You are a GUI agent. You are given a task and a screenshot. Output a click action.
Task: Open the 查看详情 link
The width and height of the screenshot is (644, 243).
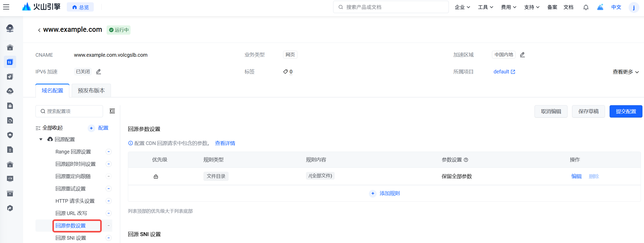click(225, 143)
